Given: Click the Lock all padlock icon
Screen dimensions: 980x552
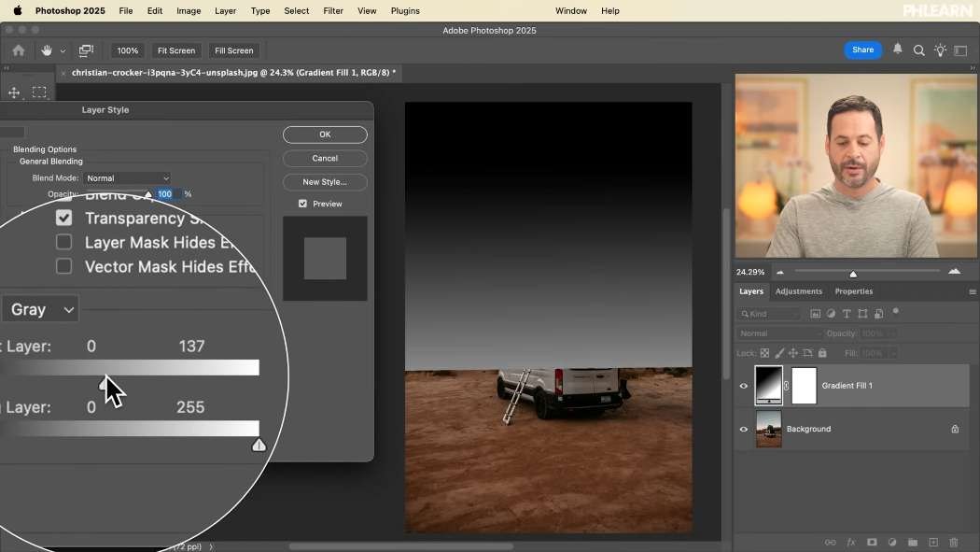Looking at the screenshot, I should tap(822, 353).
